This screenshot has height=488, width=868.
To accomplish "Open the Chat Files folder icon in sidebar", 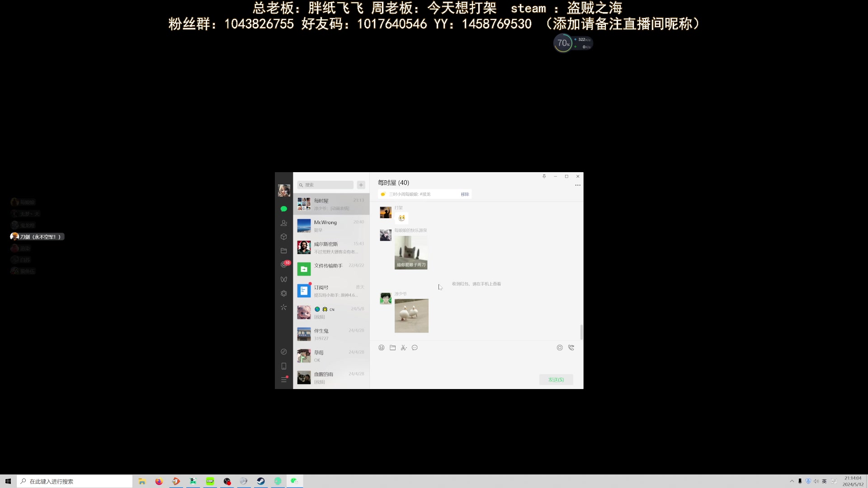I will coord(284,251).
